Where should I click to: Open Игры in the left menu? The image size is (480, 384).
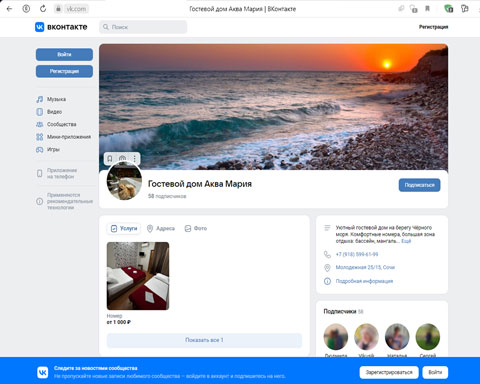click(53, 149)
